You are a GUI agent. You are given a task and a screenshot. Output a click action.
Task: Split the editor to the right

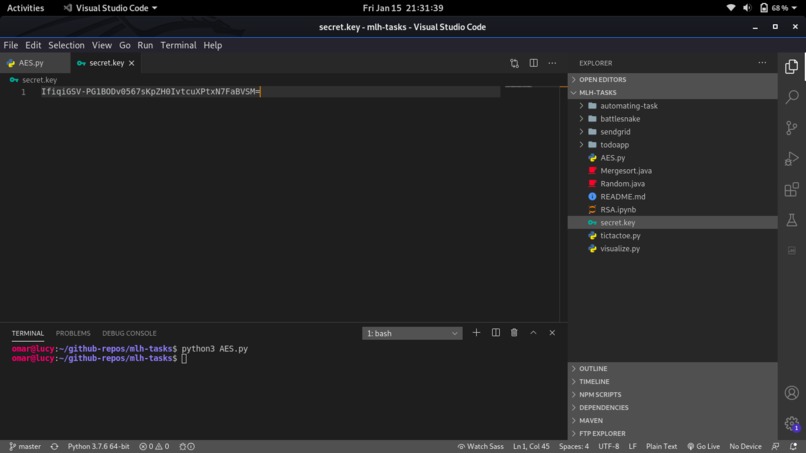click(x=534, y=63)
